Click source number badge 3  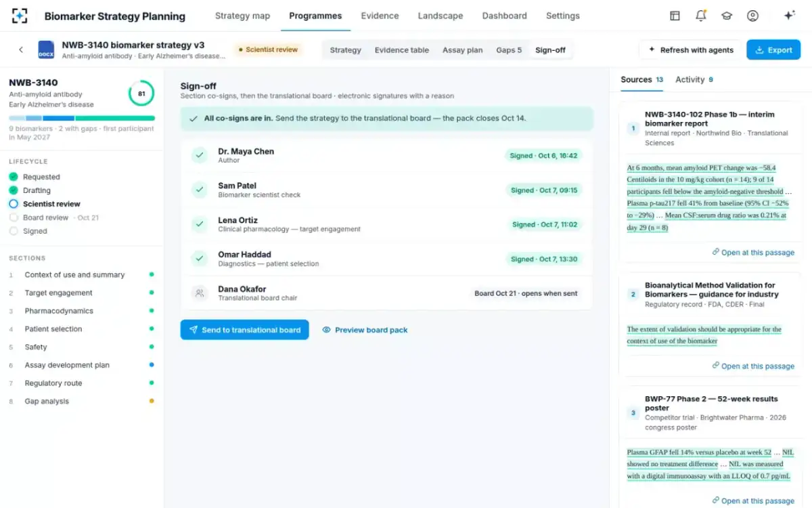click(x=633, y=412)
